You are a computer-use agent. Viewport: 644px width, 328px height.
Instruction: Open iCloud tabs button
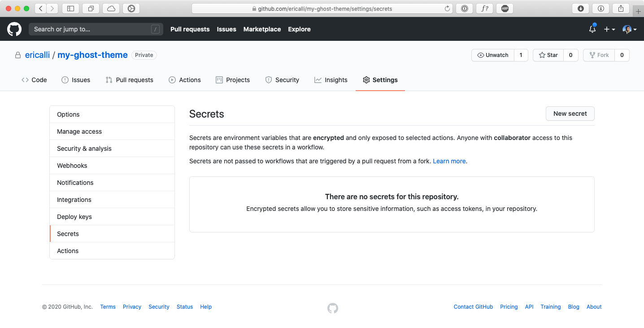[111, 9]
